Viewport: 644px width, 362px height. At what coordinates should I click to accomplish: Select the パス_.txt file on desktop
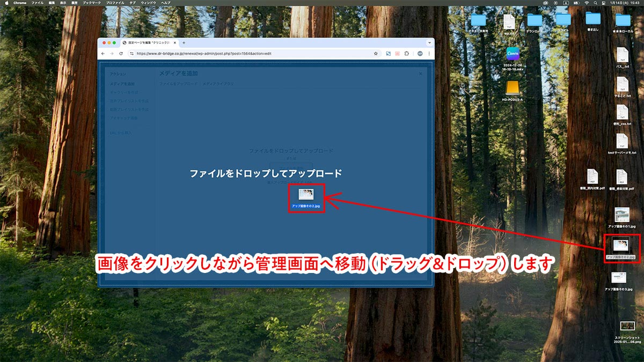(x=622, y=58)
